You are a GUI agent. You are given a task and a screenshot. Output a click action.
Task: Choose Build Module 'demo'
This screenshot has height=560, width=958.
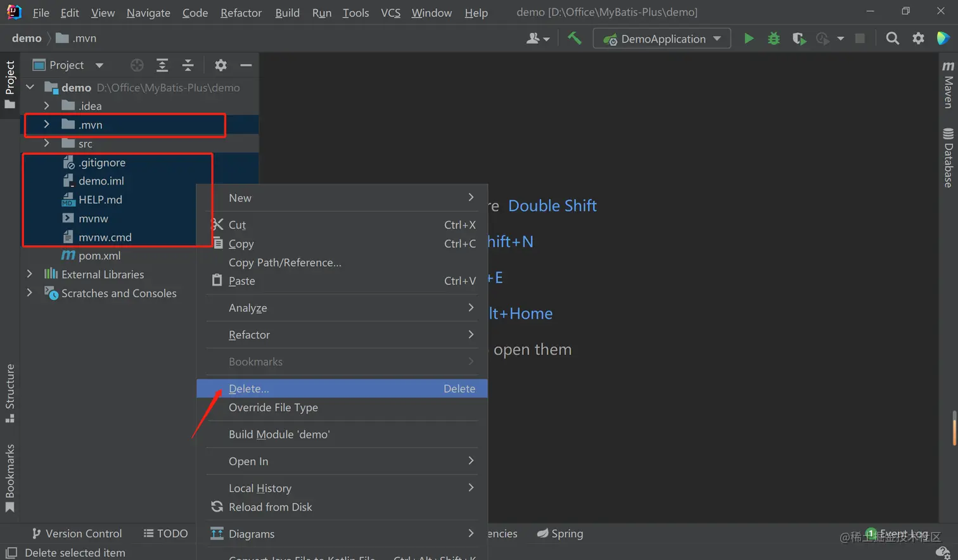[342, 435]
